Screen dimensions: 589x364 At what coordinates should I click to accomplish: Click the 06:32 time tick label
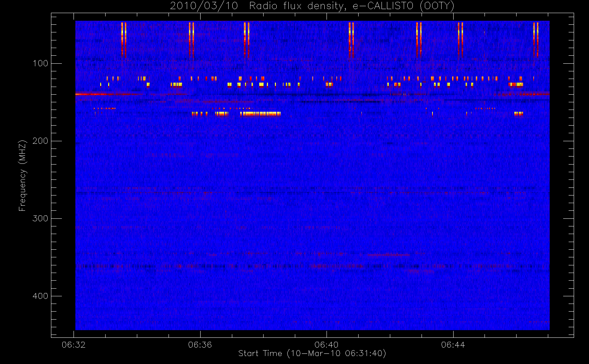pos(74,345)
